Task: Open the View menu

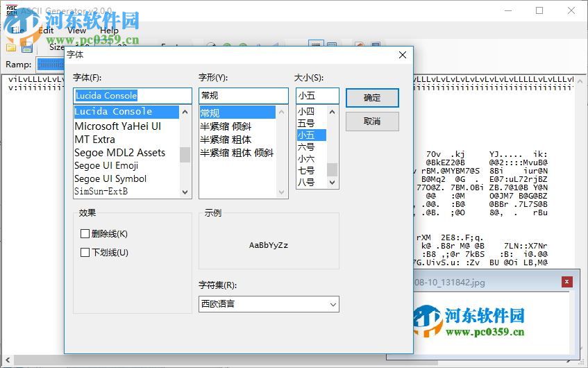Action: pos(77,31)
